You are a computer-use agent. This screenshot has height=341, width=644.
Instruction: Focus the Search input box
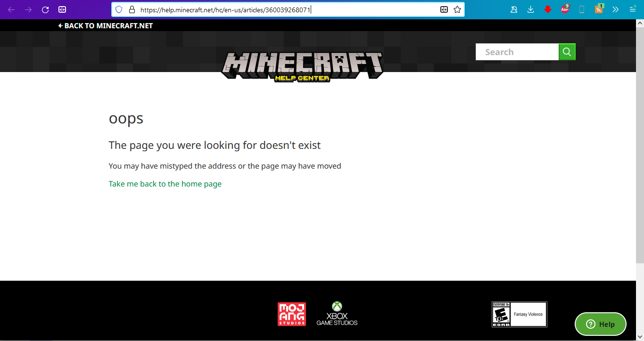[517, 52]
